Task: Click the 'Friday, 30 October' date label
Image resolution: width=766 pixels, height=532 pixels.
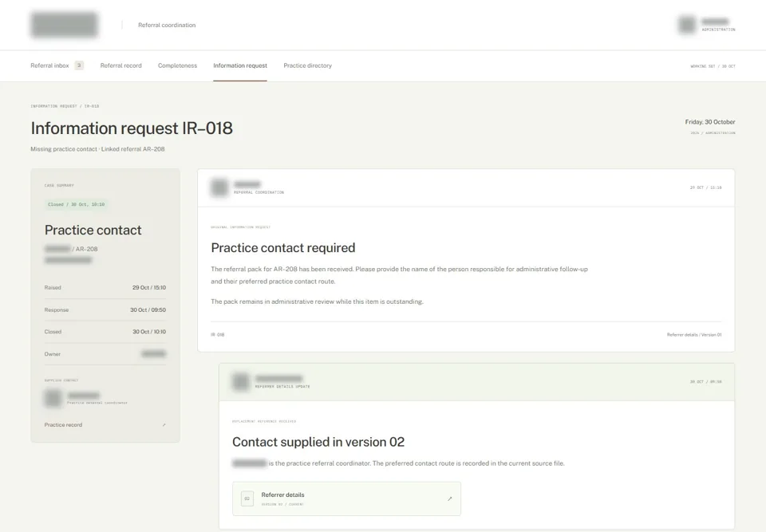Action: click(x=710, y=122)
